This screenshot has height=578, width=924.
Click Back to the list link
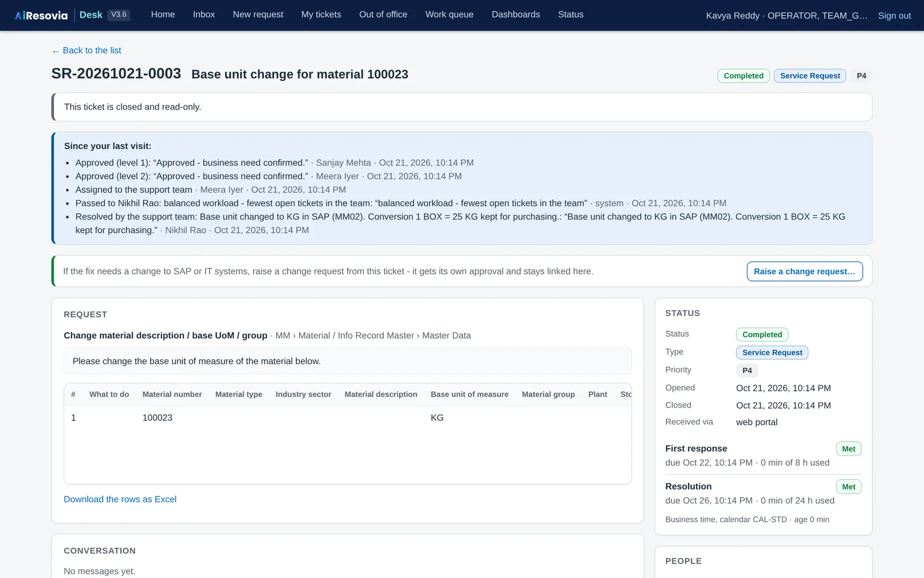(x=87, y=50)
